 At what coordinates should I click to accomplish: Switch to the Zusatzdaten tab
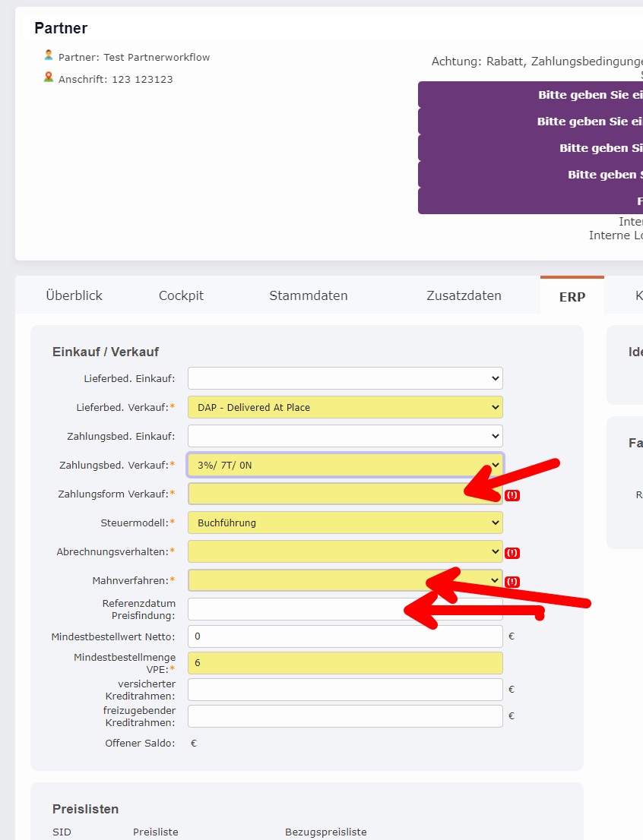pyautogui.click(x=464, y=295)
